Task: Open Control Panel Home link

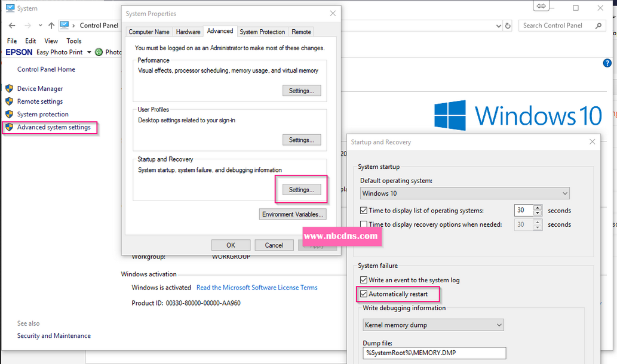Action: 46,69
